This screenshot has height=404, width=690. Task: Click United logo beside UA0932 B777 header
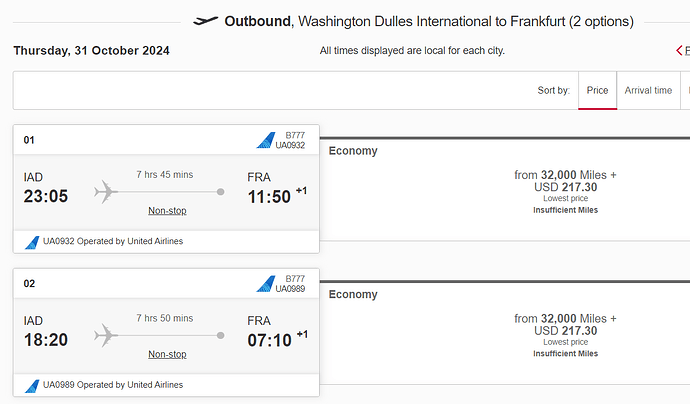click(x=266, y=140)
